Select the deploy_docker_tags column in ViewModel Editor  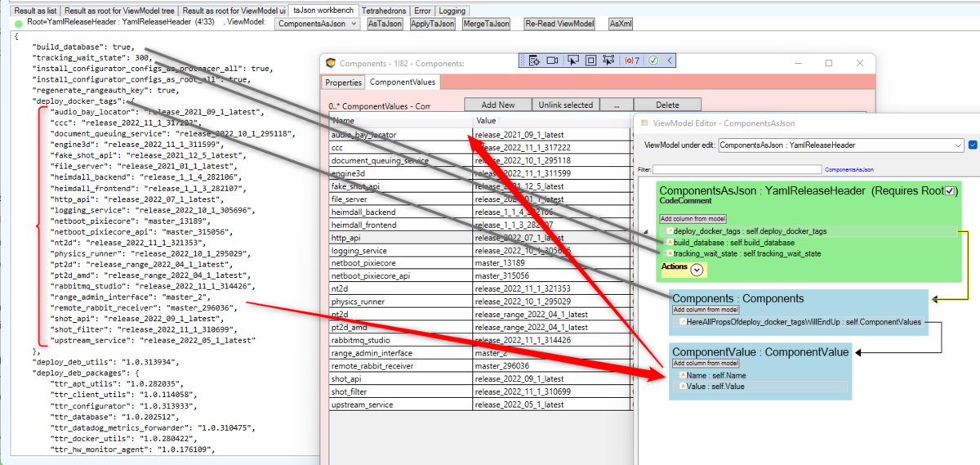click(809, 231)
